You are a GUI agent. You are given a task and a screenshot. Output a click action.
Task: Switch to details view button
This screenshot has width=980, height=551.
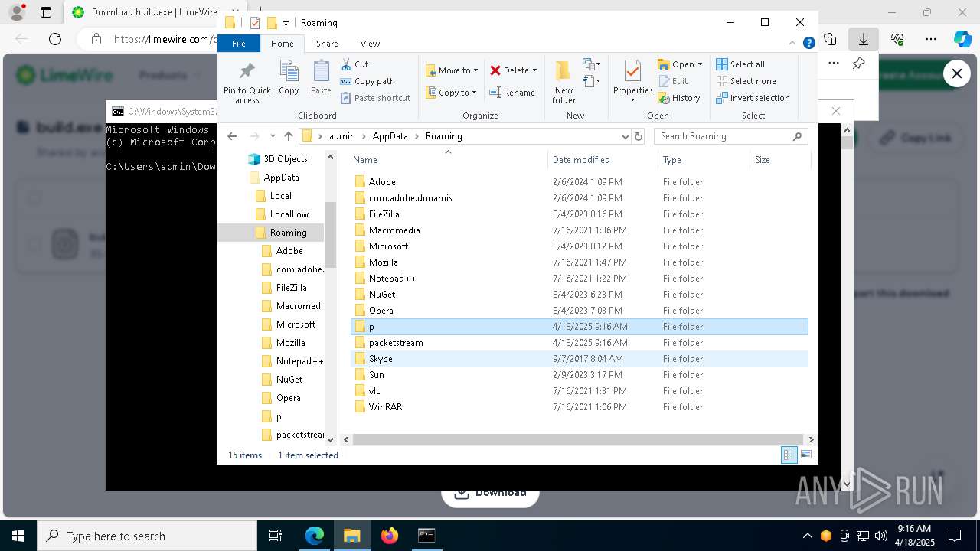click(x=789, y=455)
